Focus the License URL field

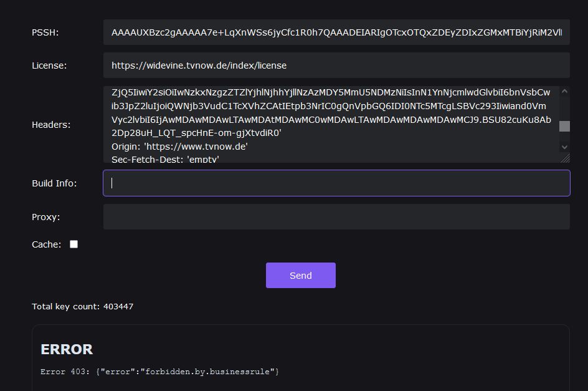pyautogui.click(x=336, y=65)
